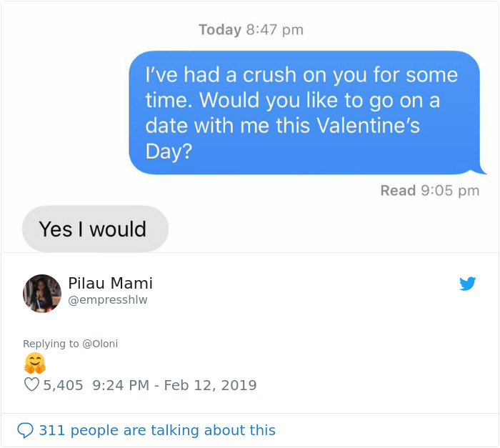500x448 pixels.
Task: Click the "Feb 12, 2019" tweet date
Action: pos(210,385)
